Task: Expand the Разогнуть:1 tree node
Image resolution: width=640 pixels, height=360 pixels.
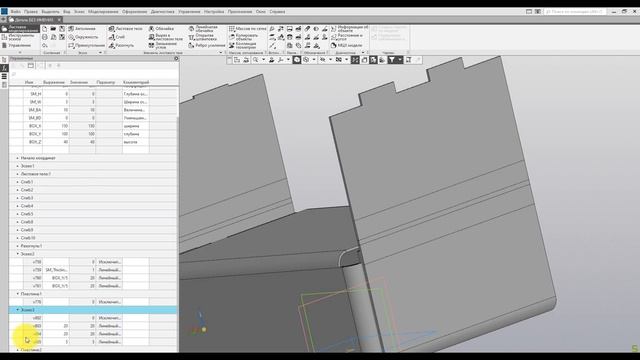Action: click(x=18, y=246)
